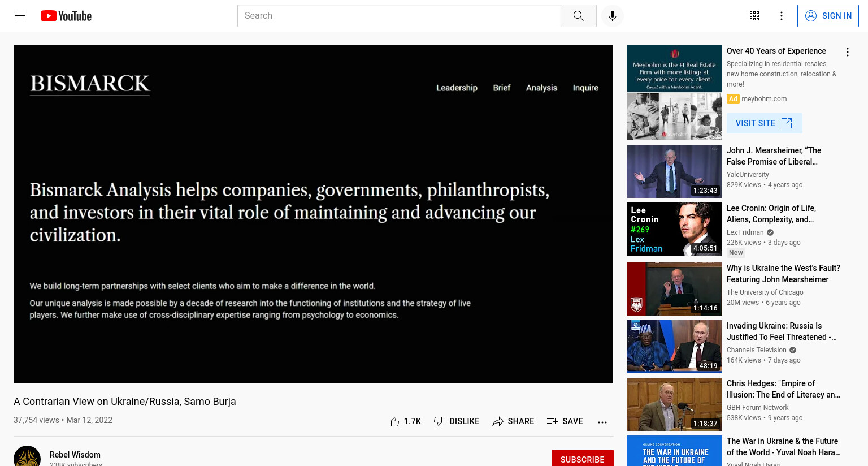Open the Channels Television channel name
This screenshot has width=868, height=466.
(756, 350)
